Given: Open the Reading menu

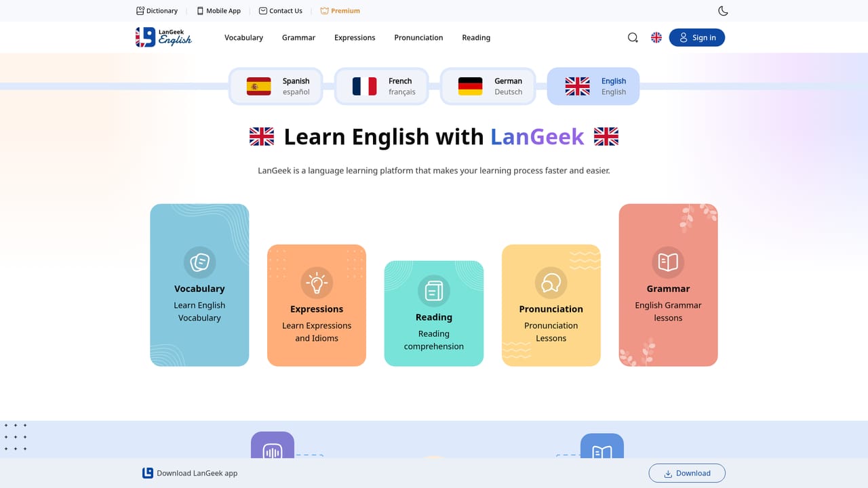Looking at the screenshot, I should pyautogui.click(x=476, y=38).
